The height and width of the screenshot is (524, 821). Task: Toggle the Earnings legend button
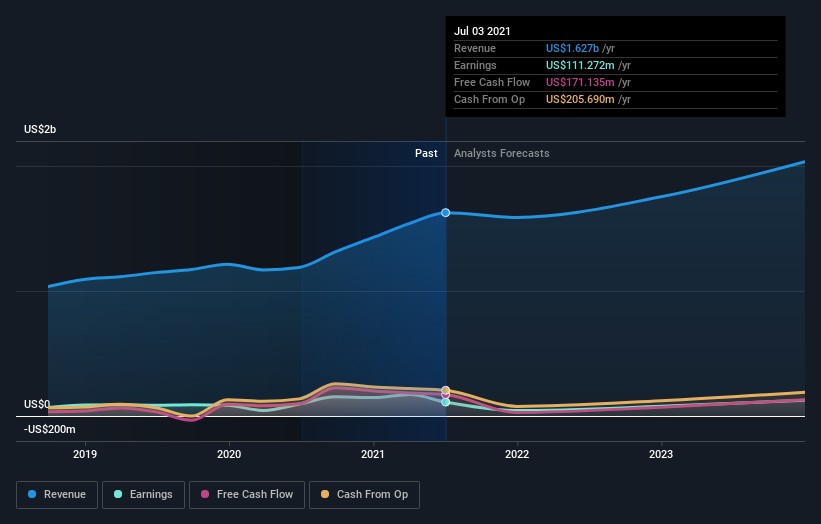pos(143,495)
